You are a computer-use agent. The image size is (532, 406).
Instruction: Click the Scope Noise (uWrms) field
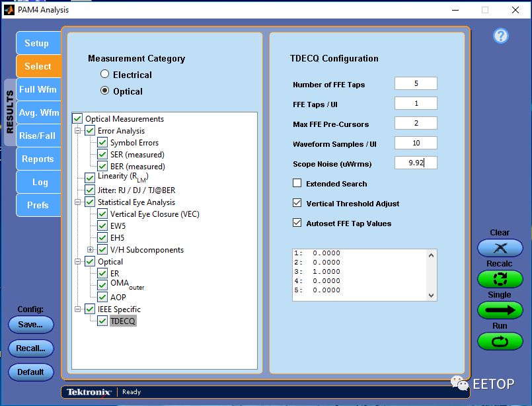(x=416, y=163)
